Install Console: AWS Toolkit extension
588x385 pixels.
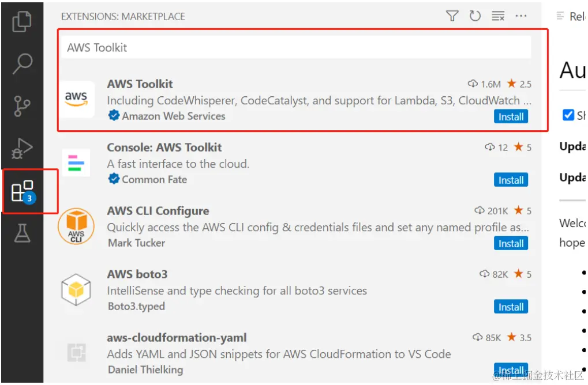511,180
